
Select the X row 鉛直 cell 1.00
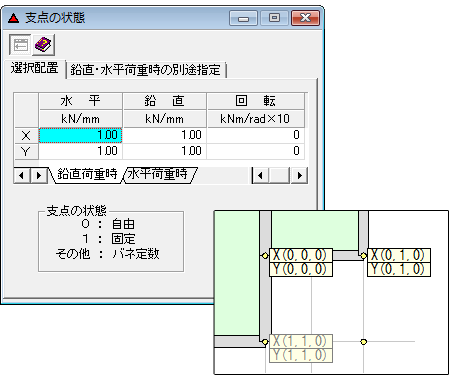click(x=165, y=135)
